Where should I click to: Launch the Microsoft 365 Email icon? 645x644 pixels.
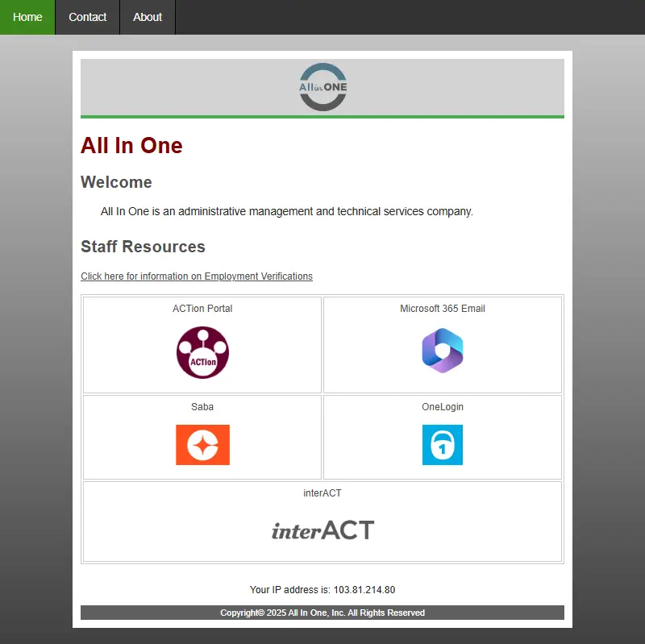point(443,351)
